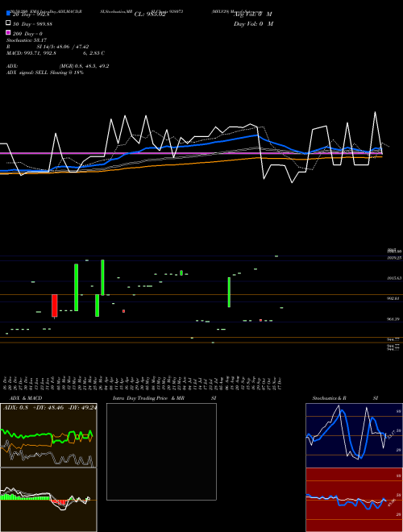Click the 1013.63 price axis label
This screenshot has width=403, height=532.
[394, 278]
